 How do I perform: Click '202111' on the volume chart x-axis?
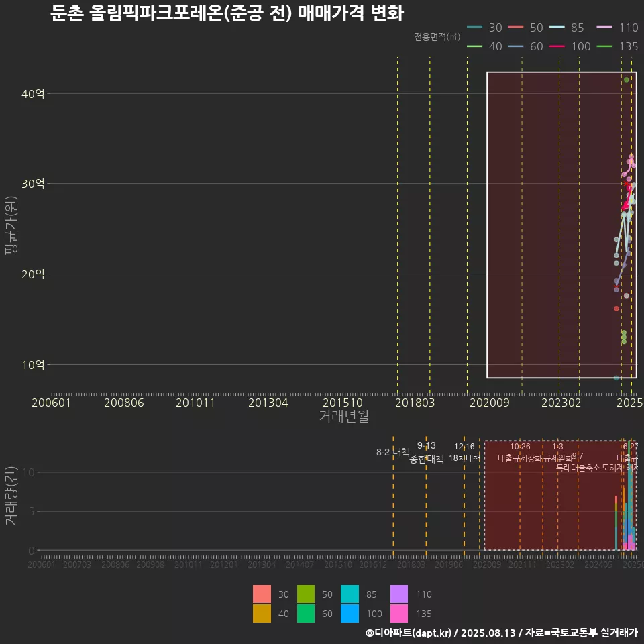(523, 565)
